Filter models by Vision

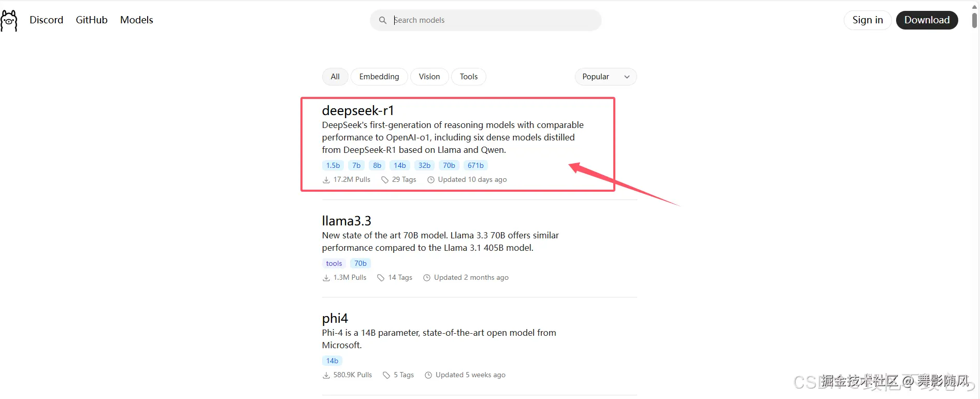tap(429, 77)
